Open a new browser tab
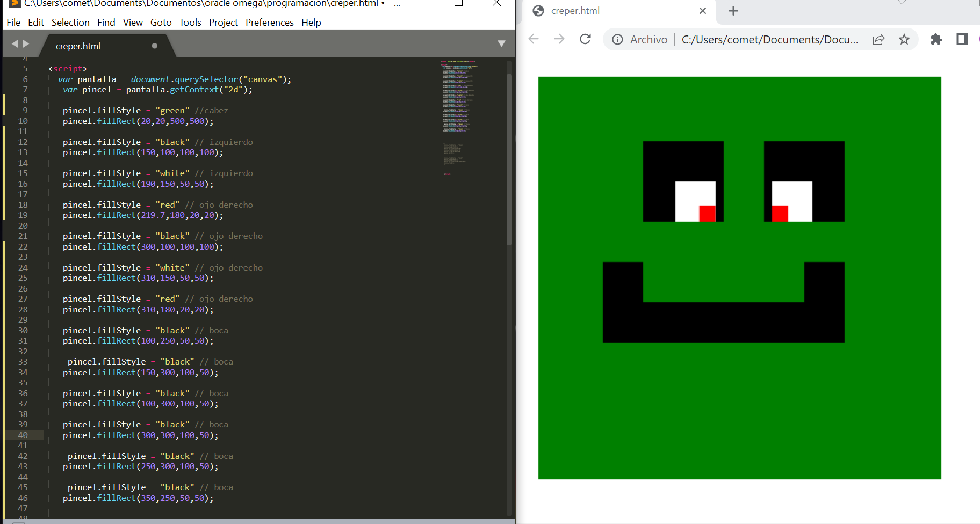Viewport: 980px width, 524px height. tap(733, 11)
